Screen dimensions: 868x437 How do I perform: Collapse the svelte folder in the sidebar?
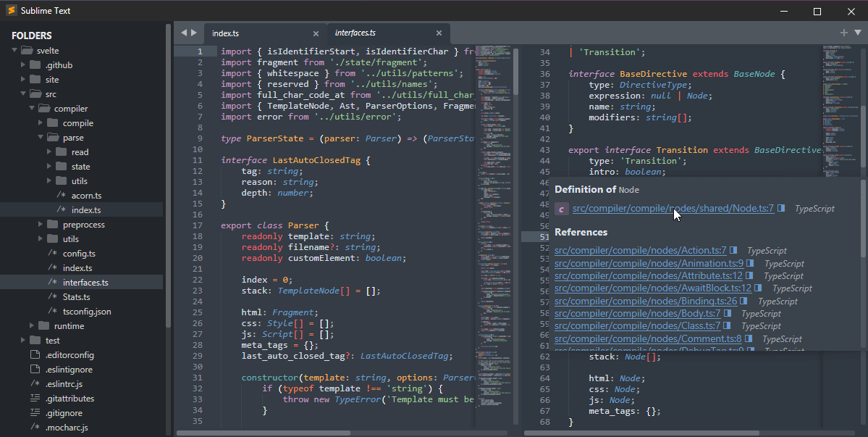point(14,50)
